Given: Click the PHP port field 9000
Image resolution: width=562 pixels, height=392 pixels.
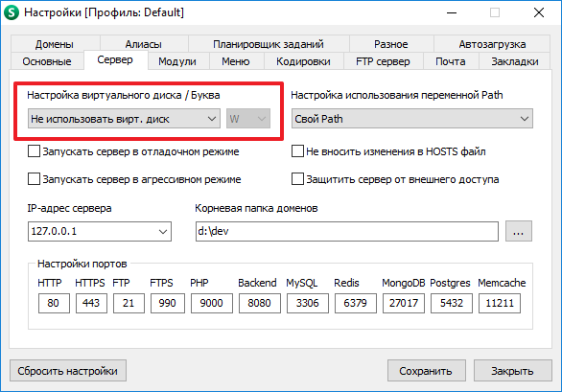Looking at the screenshot, I should 212,303.
